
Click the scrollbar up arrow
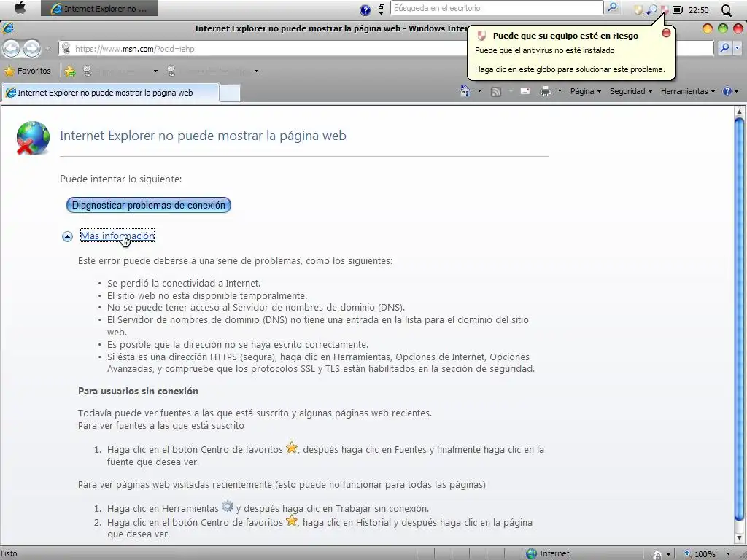[x=740, y=112]
